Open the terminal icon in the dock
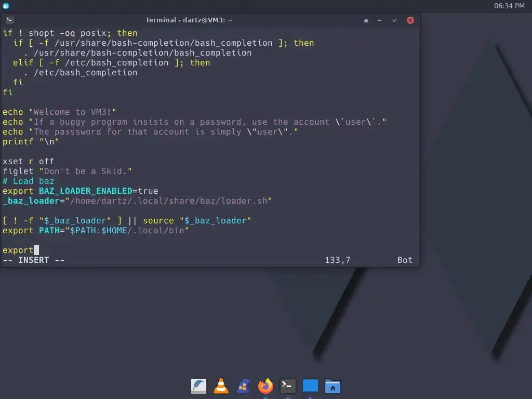The image size is (532, 399). tap(288, 386)
